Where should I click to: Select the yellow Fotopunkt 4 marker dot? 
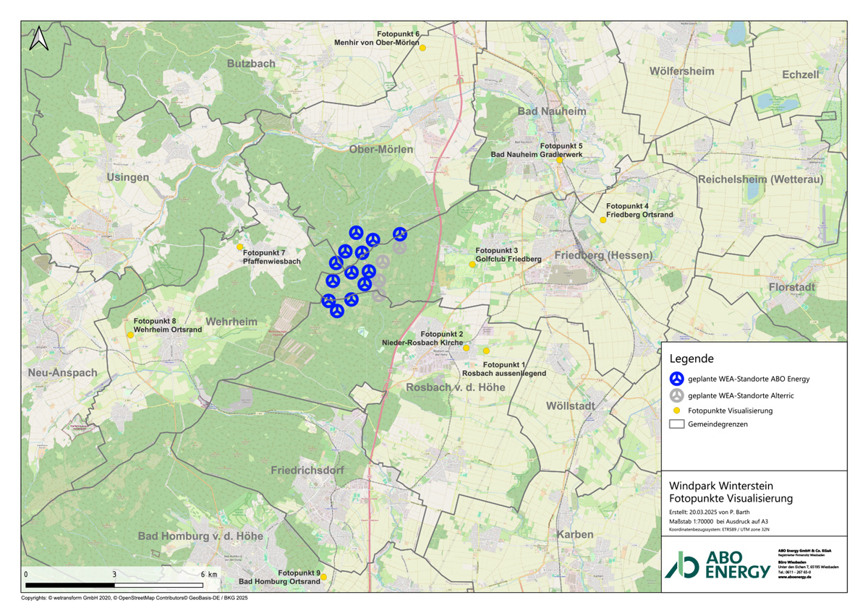click(x=603, y=220)
